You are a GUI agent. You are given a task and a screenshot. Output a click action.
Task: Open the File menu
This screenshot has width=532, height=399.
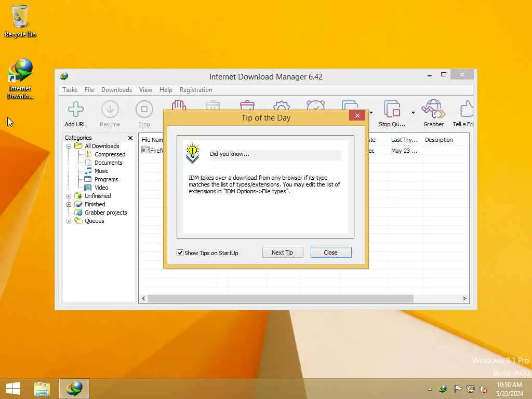click(89, 90)
